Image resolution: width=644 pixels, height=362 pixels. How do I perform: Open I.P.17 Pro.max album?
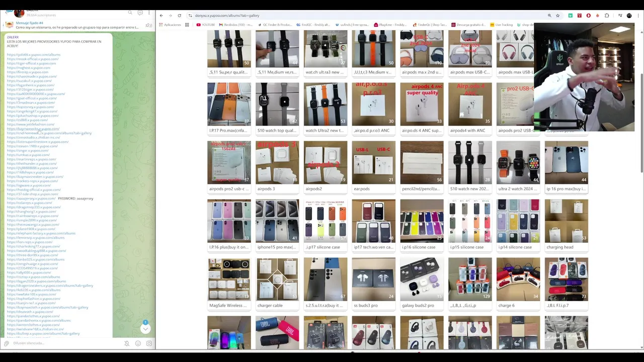229,108
